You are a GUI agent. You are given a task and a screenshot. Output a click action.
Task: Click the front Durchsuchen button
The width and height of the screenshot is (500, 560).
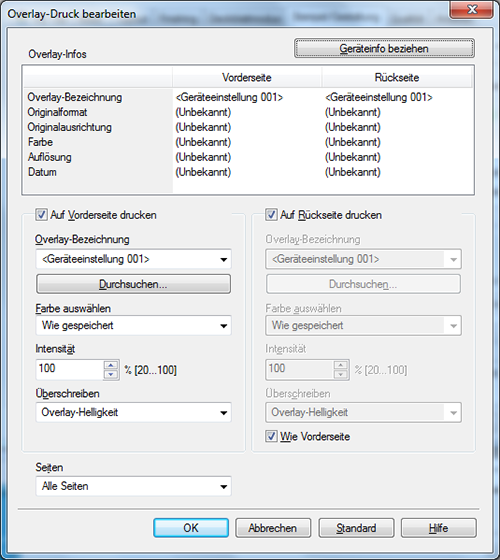click(134, 284)
